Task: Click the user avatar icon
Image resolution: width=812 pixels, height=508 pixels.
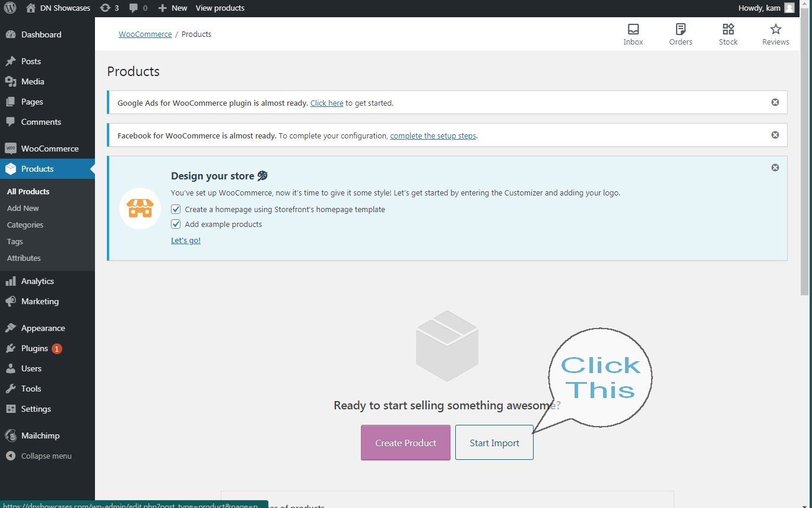Action: click(x=789, y=8)
